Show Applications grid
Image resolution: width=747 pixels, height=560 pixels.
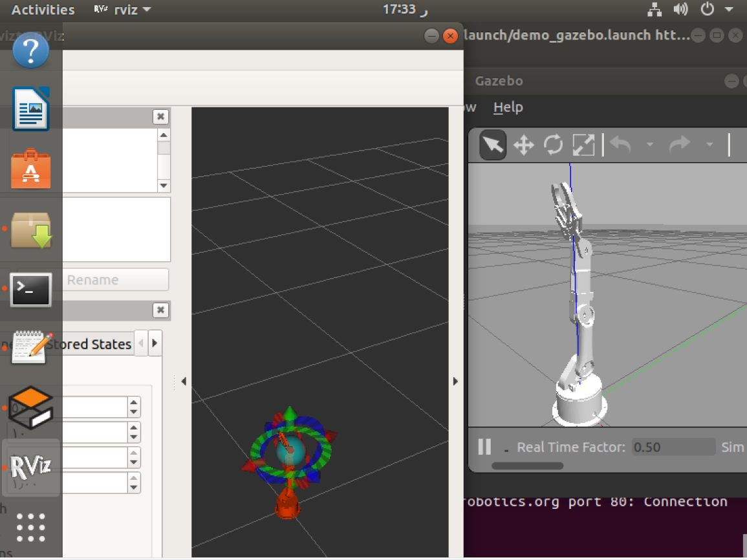point(31,528)
